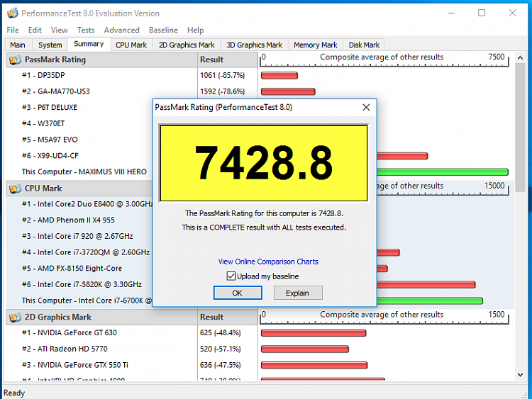This screenshot has width=532, height=399.
Task: Select the AMD FX-8150 Eight-Core row
Action: point(79,269)
